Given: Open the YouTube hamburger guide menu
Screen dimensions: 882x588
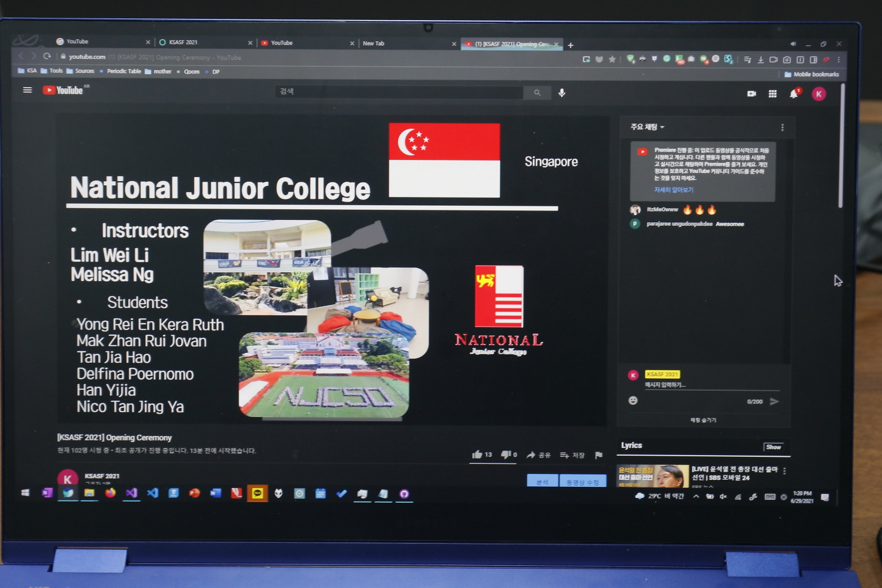Looking at the screenshot, I should 27,90.
